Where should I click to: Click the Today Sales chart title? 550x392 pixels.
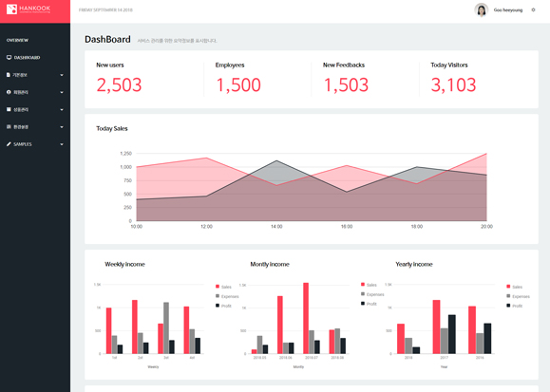pyautogui.click(x=112, y=129)
